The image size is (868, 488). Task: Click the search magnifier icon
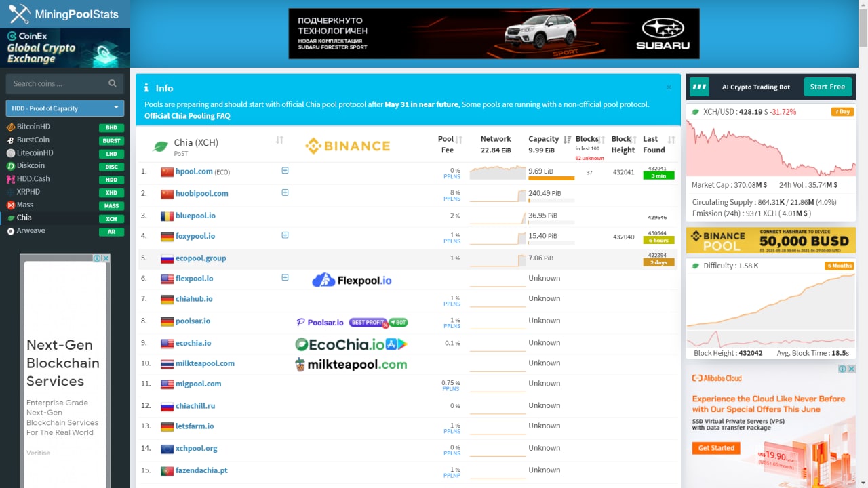click(113, 83)
